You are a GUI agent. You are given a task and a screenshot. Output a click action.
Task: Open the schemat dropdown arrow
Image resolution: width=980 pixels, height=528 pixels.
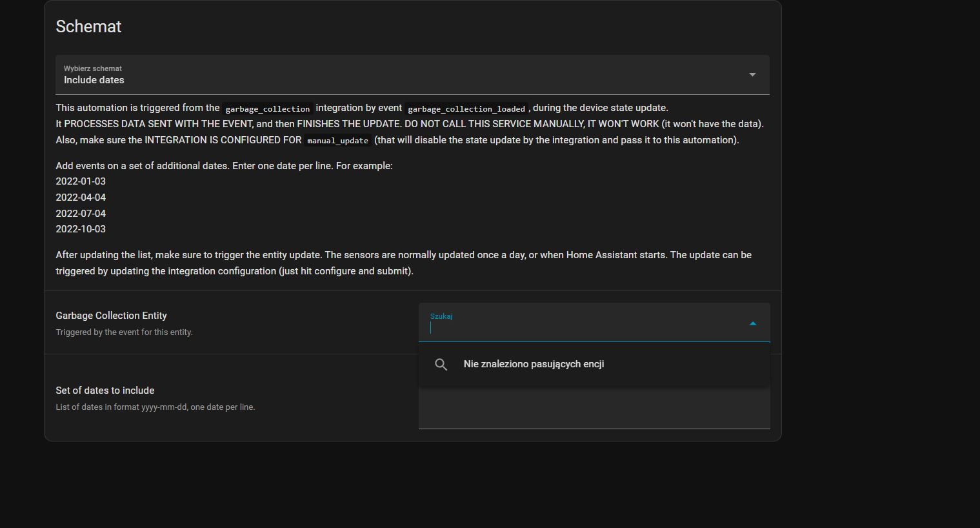752,75
